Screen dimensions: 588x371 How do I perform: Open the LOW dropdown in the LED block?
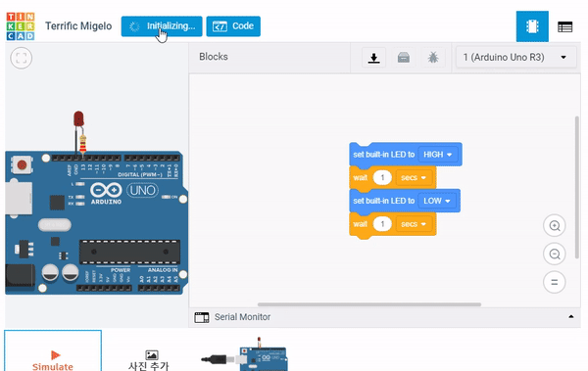pyautogui.click(x=436, y=201)
